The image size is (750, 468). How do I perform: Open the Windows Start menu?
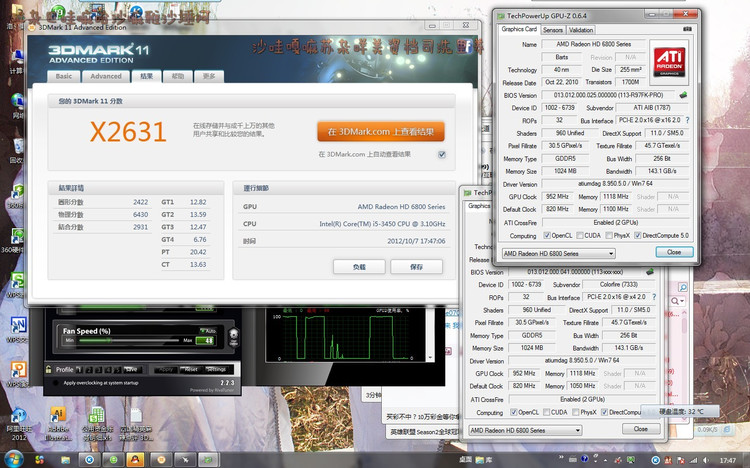pos(13,459)
